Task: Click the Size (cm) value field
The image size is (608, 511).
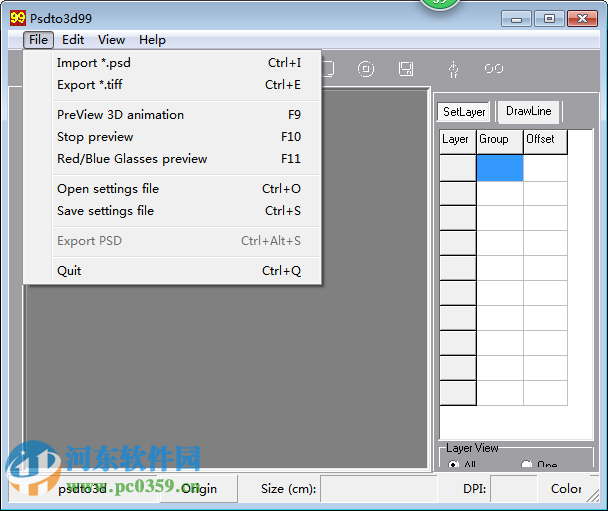Action: pos(379,489)
